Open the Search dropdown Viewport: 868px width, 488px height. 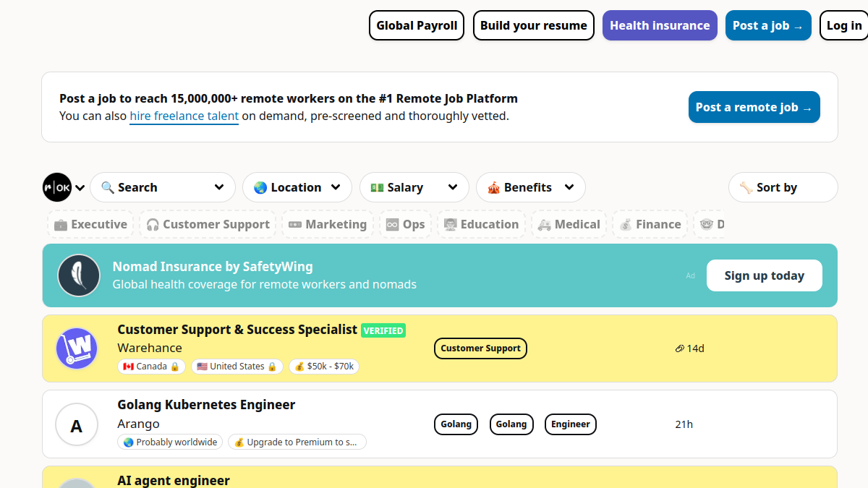pos(163,187)
